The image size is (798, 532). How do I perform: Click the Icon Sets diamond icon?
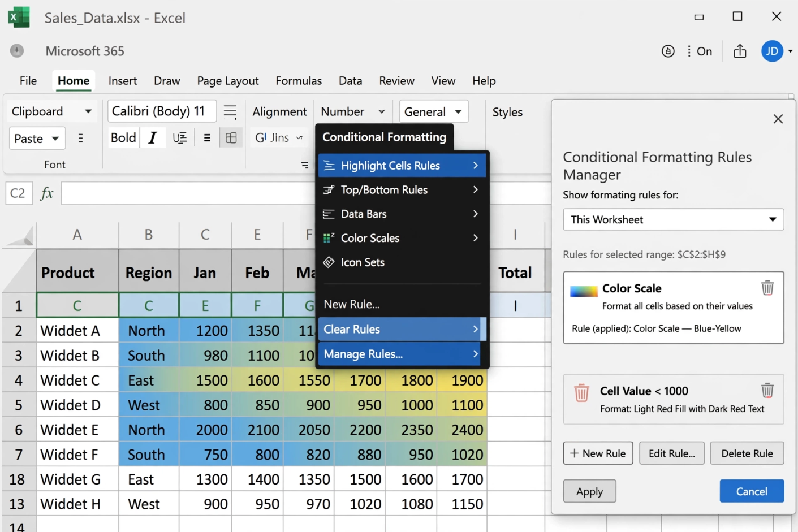click(x=329, y=262)
